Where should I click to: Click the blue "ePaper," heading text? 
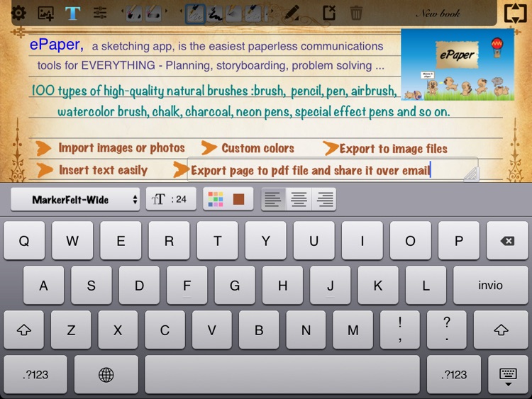click(x=56, y=45)
